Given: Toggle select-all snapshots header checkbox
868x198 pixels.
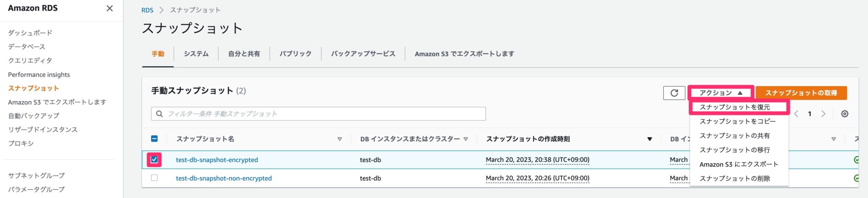Looking at the screenshot, I should (154, 139).
